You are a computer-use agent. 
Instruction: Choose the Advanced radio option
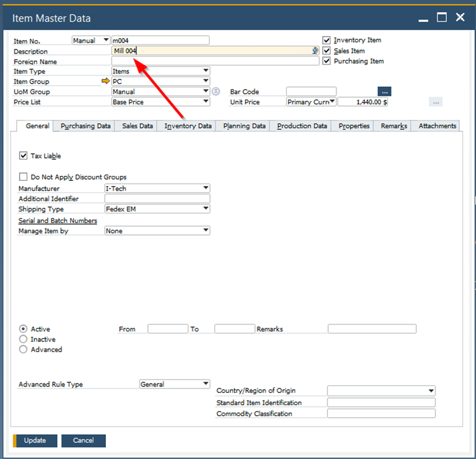click(x=23, y=349)
